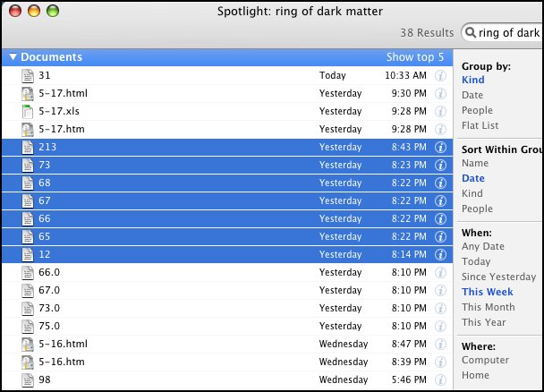Filter When to This Week
The width and height of the screenshot is (544, 392).
487,292
